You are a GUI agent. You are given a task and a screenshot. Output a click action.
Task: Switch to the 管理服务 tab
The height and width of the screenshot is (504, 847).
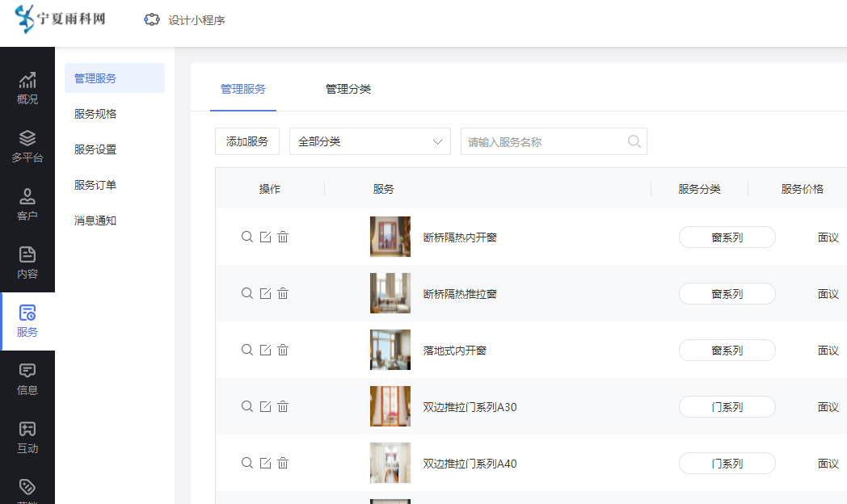coord(243,89)
